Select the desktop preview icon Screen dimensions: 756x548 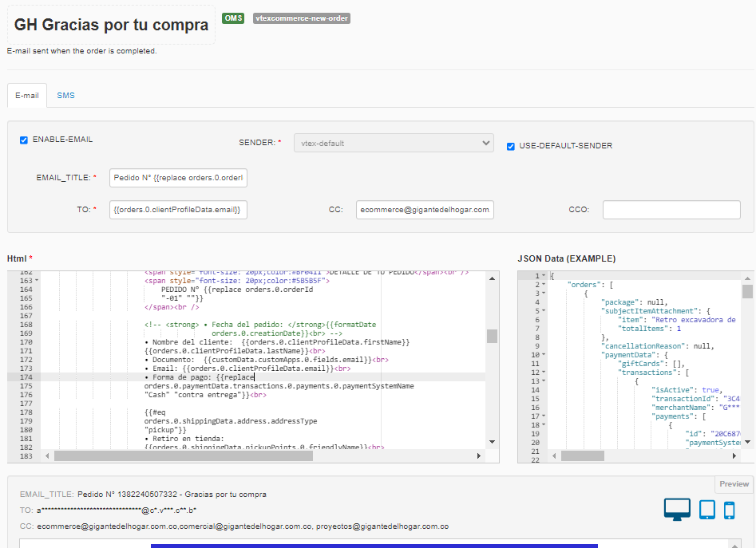pos(677,509)
